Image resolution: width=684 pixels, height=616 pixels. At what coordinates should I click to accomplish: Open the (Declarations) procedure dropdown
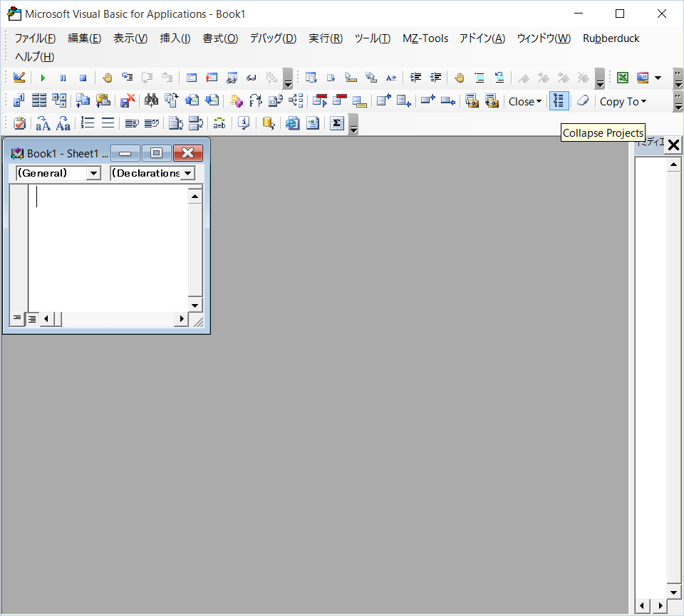[187, 174]
